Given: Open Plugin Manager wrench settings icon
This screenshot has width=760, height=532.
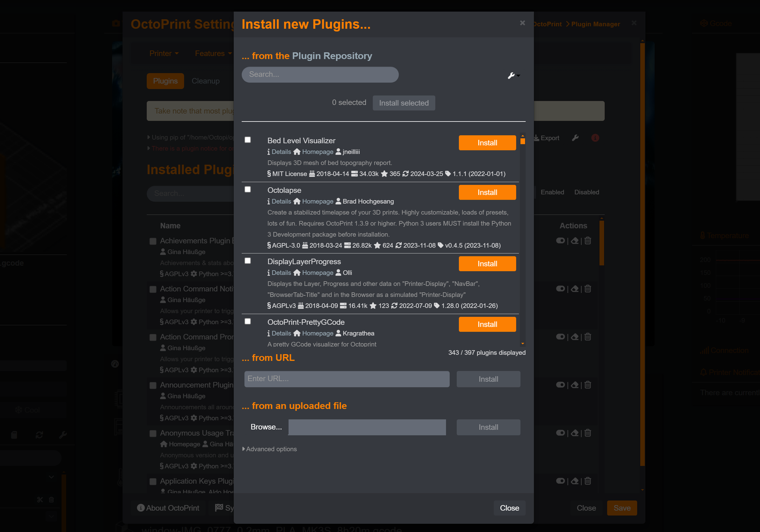Looking at the screenshot, I should tap(575, 138).
